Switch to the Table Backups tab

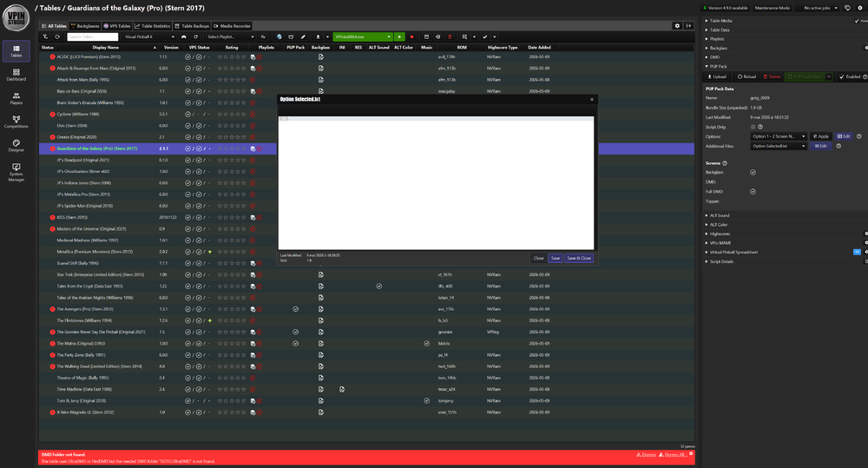192,26
